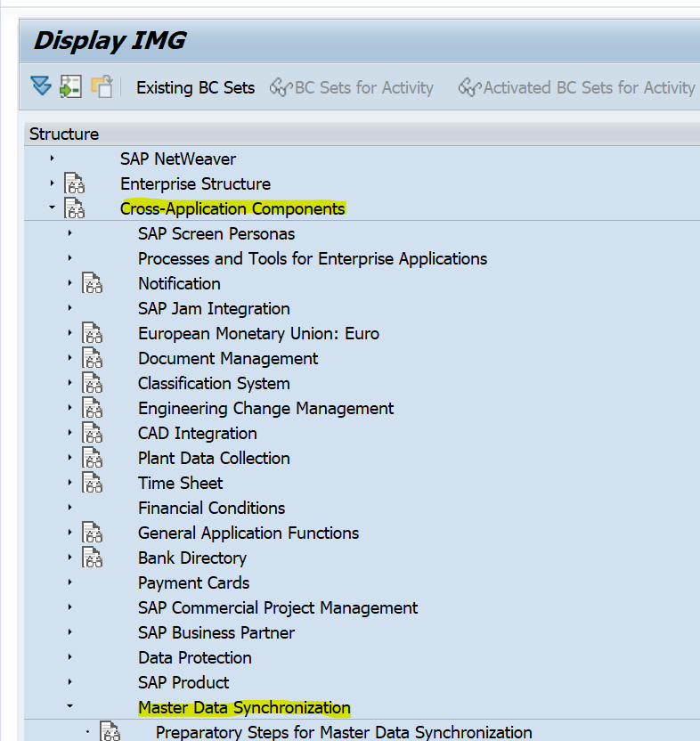Click the Existing BC Sets button

pyautogui.click(x=195, y=87)
